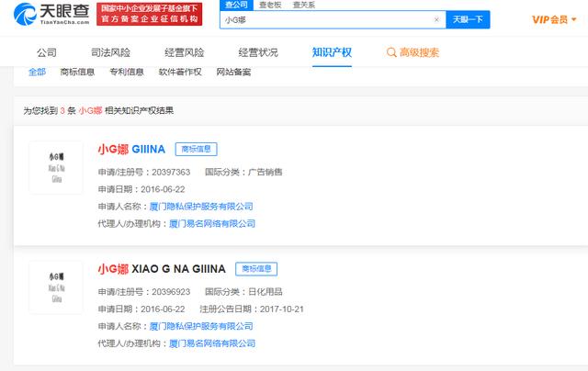Filter by 商标信息

[77, 72]
